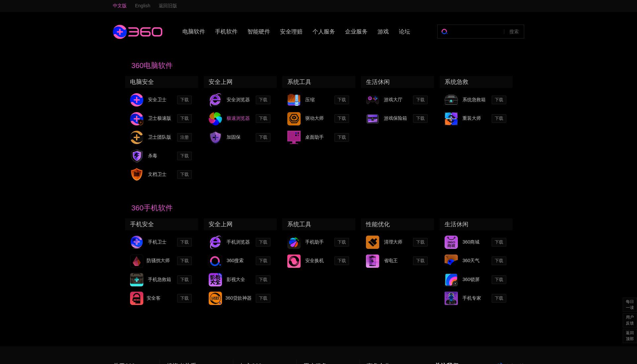
Task: Click the 卫士团队版 icon
Action: click(137, 137)
